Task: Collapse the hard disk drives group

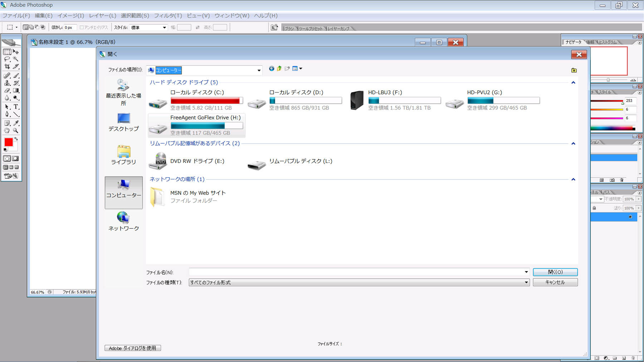Action: pos(573,83)
